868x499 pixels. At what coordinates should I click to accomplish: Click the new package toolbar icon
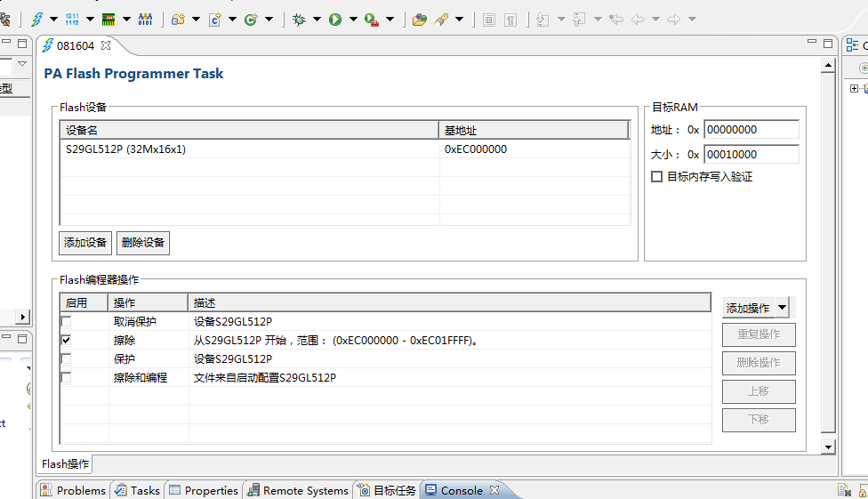(x=178, y=20)
